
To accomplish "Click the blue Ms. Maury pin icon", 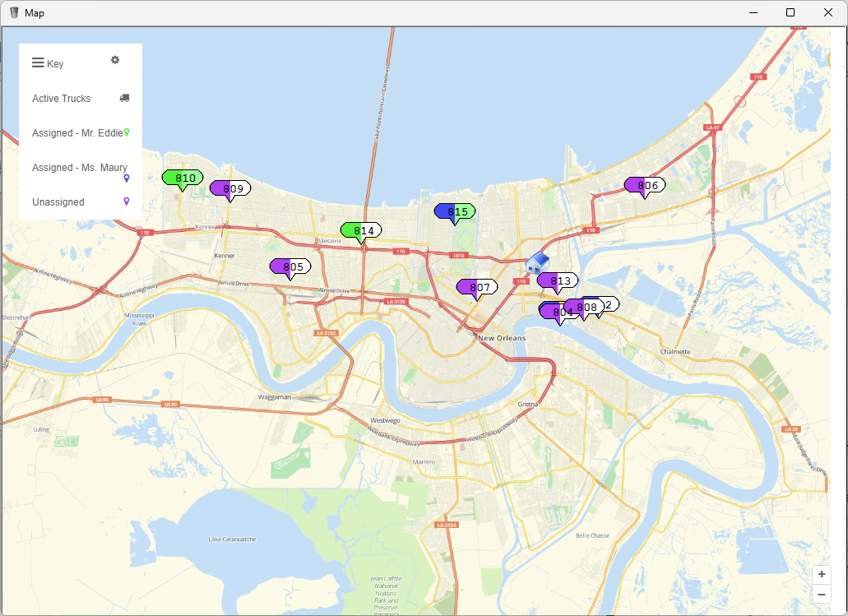I will click(x=127, y=178).
